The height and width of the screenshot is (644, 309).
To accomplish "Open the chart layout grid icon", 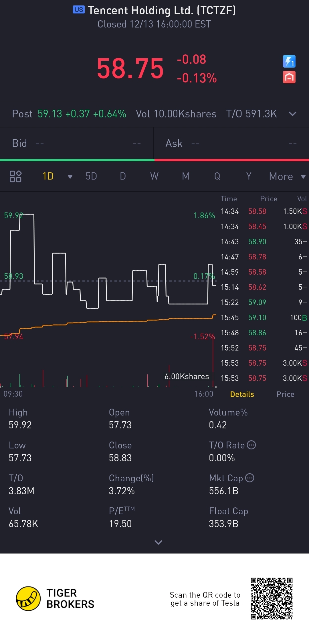I will tap(15, 176).
